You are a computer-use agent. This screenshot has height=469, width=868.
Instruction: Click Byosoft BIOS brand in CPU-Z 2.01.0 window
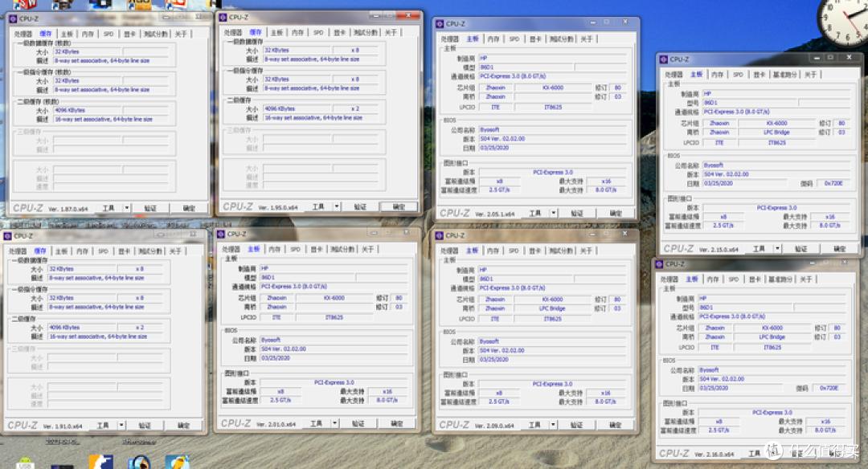click(x=334, y=341)
